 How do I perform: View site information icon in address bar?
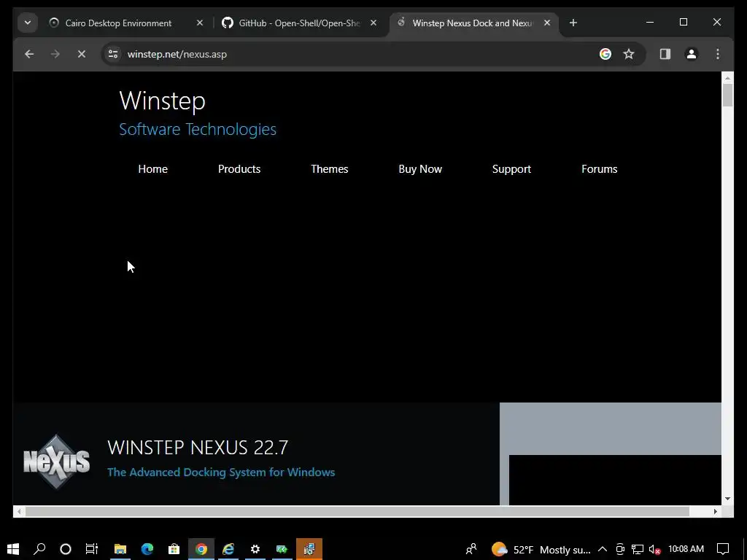[x=113, y=54]
